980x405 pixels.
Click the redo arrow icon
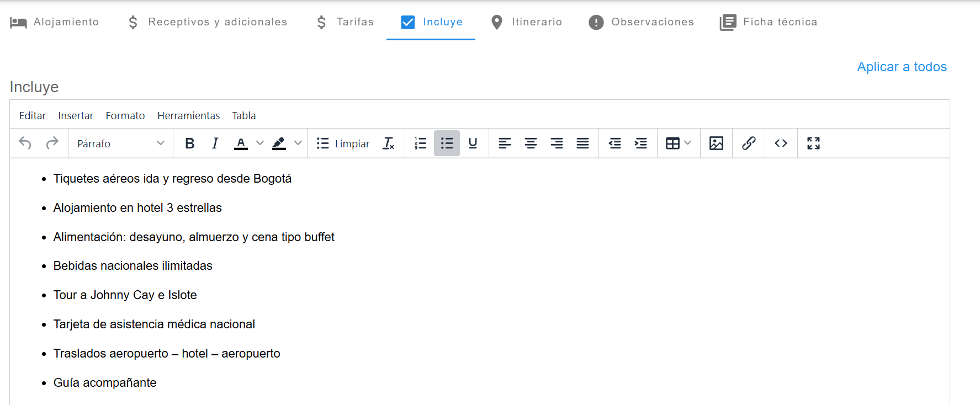[x=52, y=143]
